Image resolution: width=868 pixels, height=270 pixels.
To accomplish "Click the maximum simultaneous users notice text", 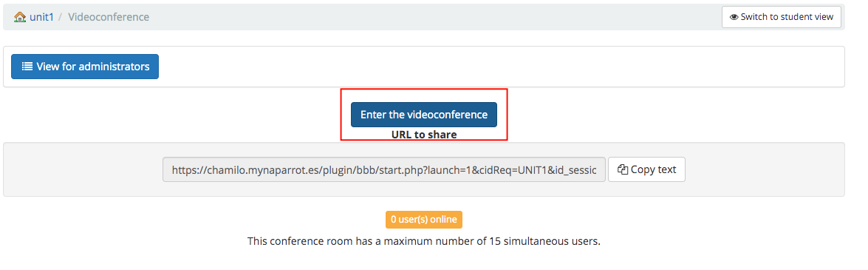I will 424,242.
